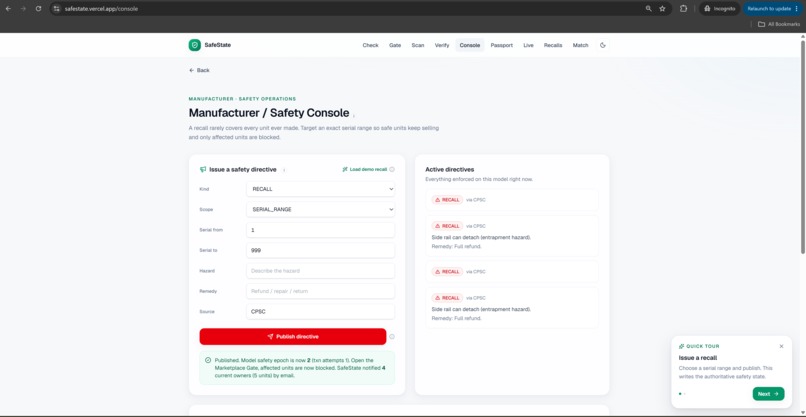Toggle dark mode moon icon
806x417 pixels.
point(603,45)
